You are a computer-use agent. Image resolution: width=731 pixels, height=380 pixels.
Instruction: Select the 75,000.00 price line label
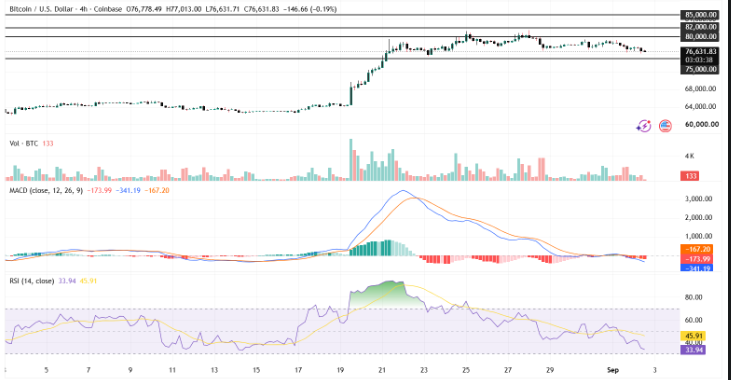tap(700, 69)
